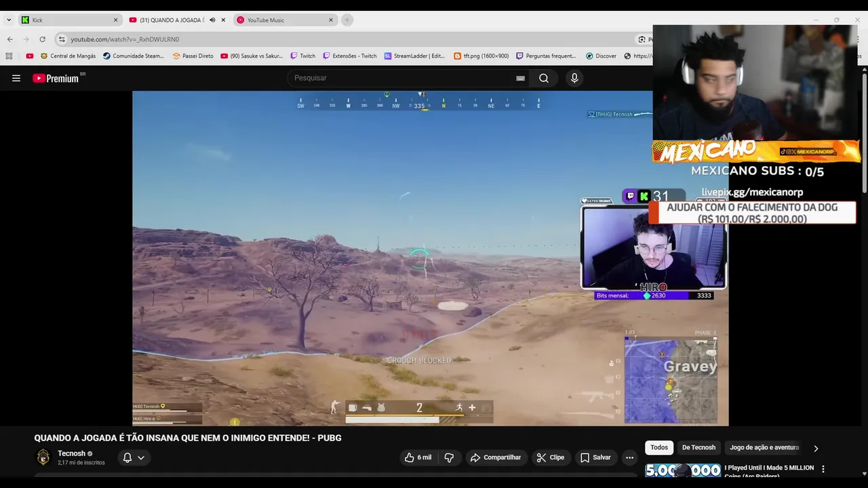Screen dimensions: 868x488
Task: Open the YouTube guide hamburger menu
Action: click(16, 78)
